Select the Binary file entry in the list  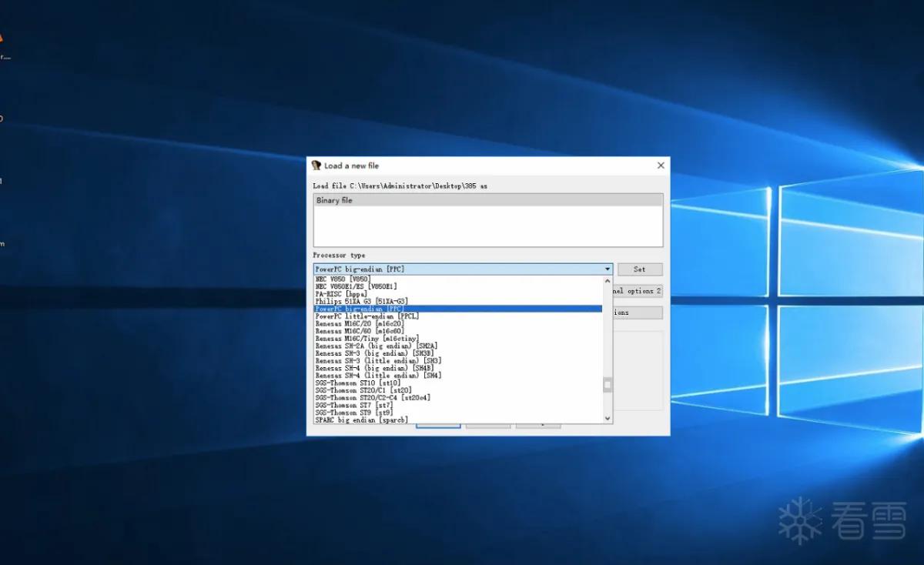pos(488,200)
